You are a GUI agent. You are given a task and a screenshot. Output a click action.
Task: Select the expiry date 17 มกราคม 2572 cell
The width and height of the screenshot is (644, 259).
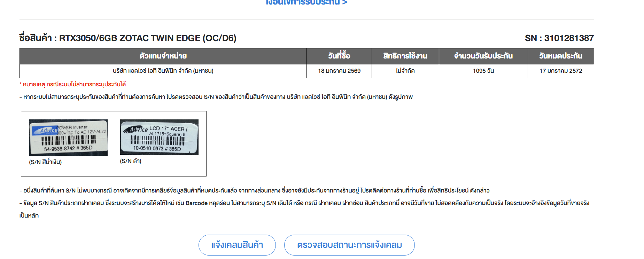(560, 71)
